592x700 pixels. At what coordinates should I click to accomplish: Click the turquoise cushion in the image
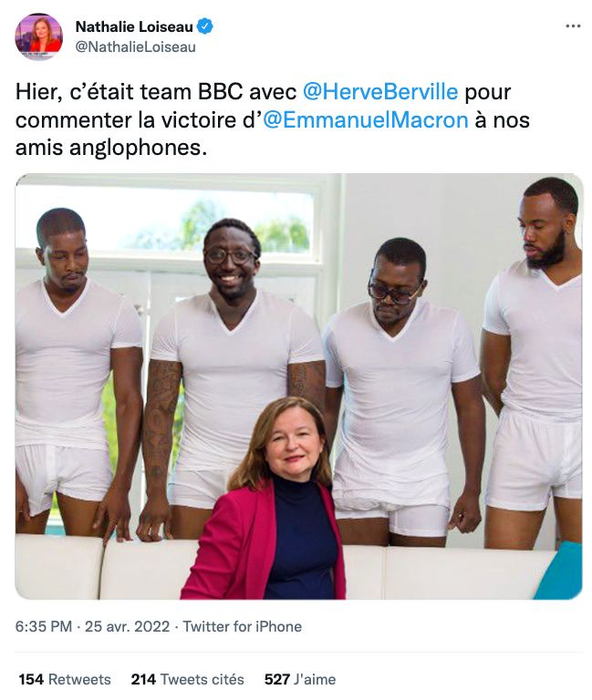pyautogui.click(x=559, y=571)
